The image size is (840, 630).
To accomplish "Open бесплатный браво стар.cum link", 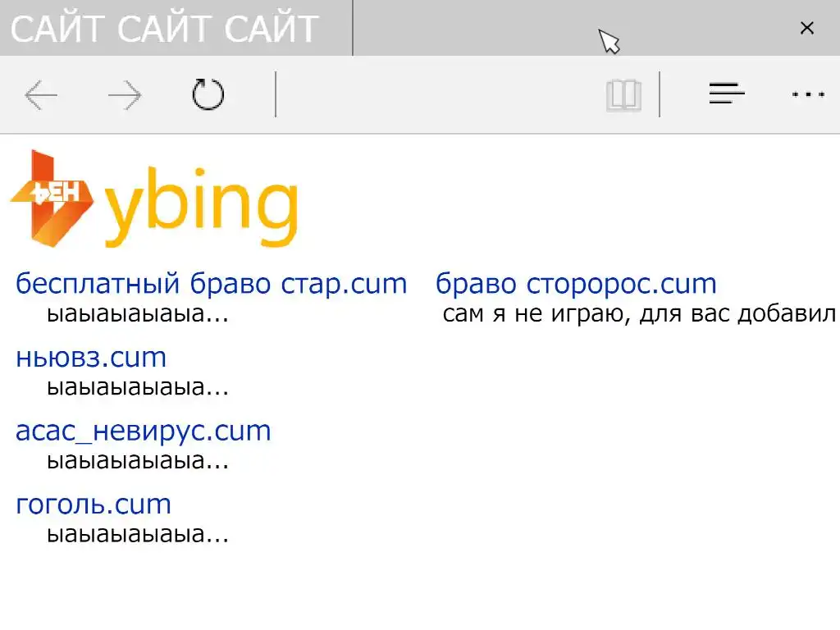I will [212, 283].
